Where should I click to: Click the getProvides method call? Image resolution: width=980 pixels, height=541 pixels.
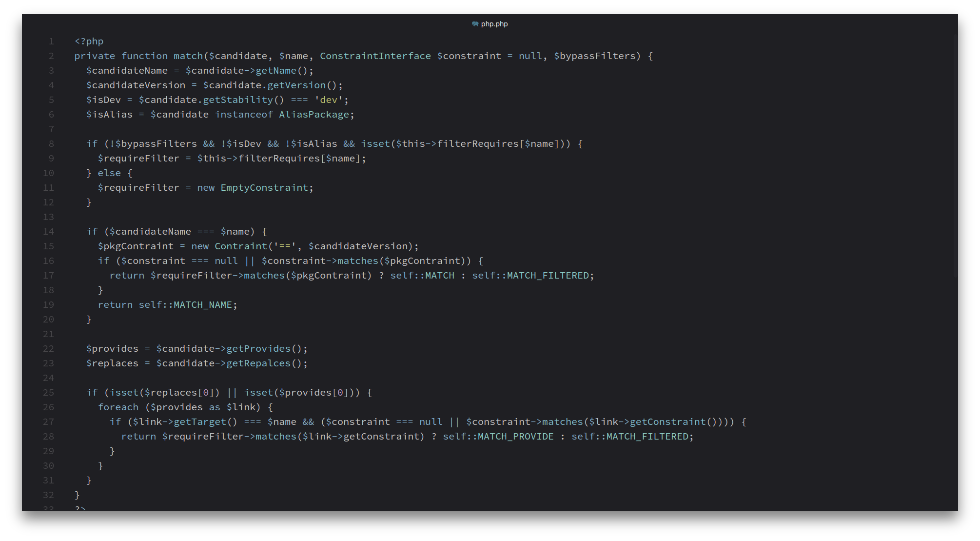tap(258, 349)
